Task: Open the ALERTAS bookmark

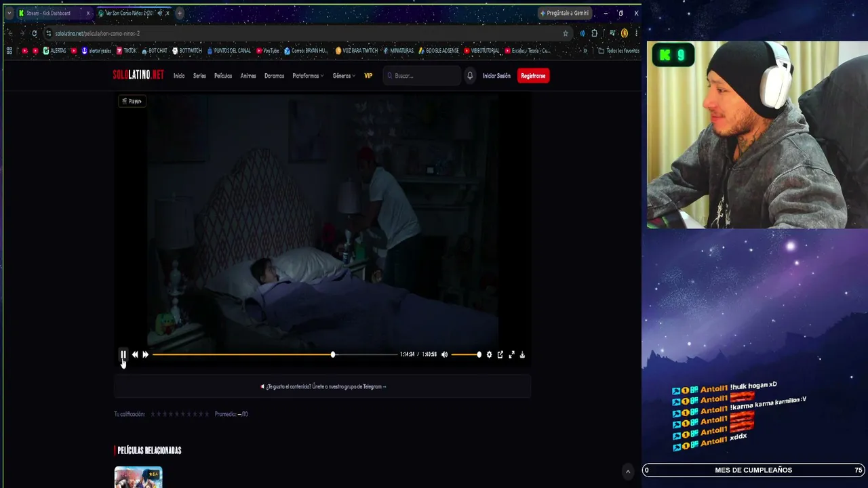Action: [x=55, y=51]
